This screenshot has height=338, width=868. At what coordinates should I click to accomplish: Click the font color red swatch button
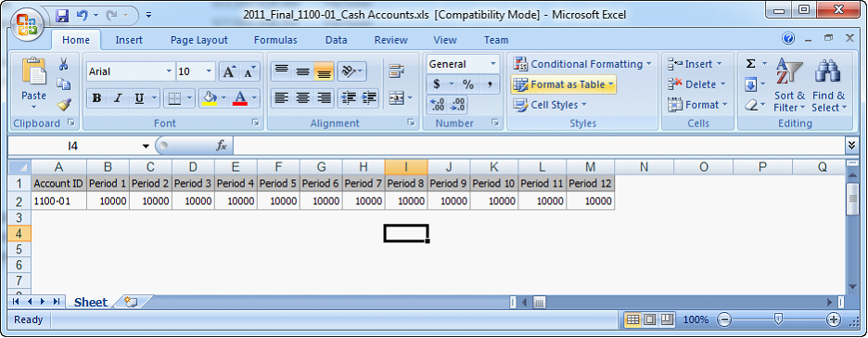(x=239, y=98)
